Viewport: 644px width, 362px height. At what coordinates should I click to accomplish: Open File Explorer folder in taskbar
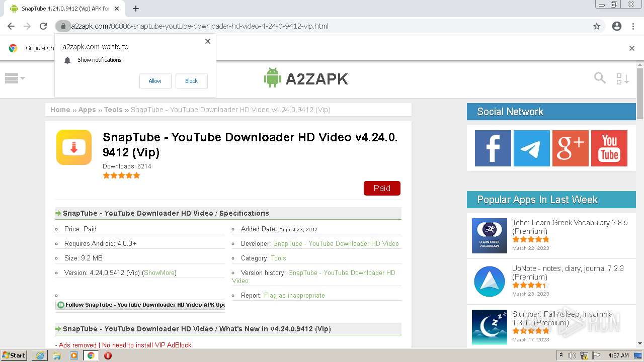click(x=57, y=355)
